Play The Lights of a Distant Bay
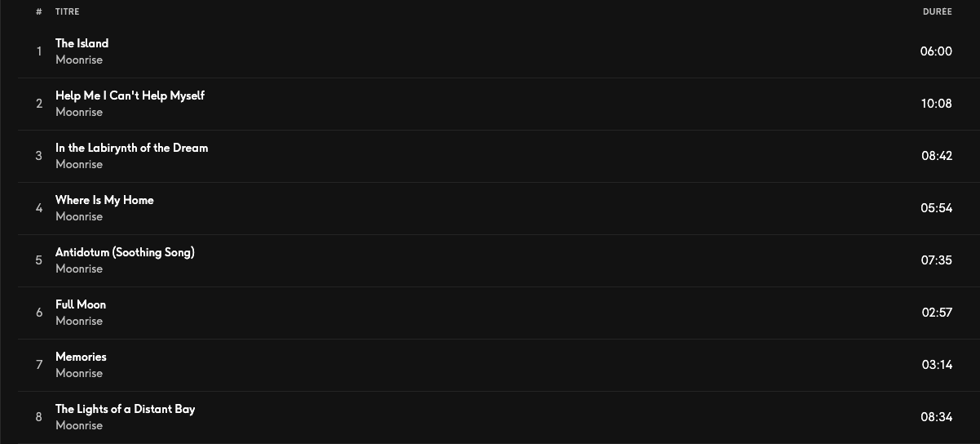The height and width of the screenshot is (444, 980). [x=125, y=409]
